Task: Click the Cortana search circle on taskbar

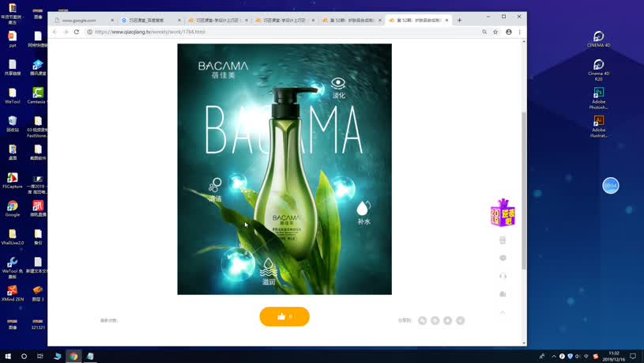Action: point(24,356)
